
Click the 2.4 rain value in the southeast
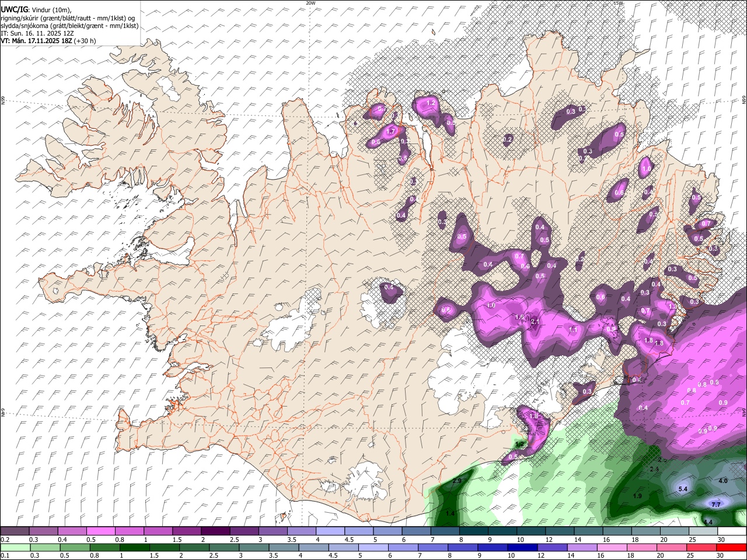tap(654, 469)
